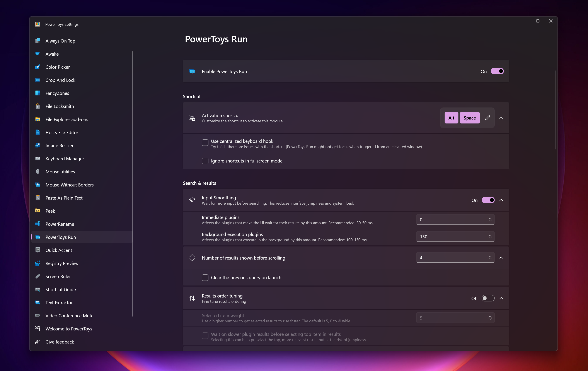Click the Color Picker icon in sidebar
The width and height of the screenshot is (588, 371).
38,67
